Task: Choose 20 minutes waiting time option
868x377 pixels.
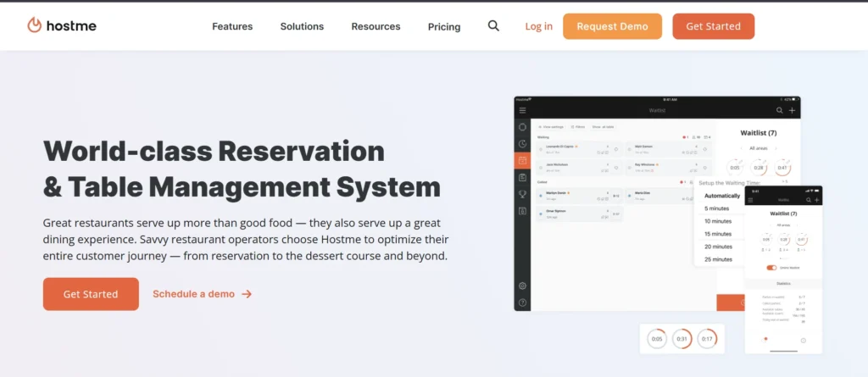Action: pyautogui.click(x=718, y=247)
